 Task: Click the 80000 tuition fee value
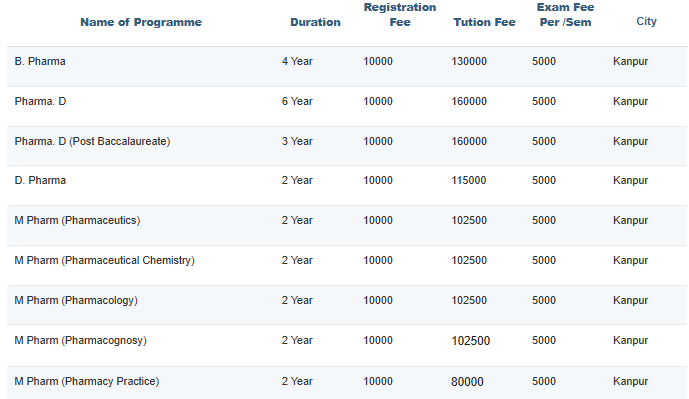pos(467,381)
